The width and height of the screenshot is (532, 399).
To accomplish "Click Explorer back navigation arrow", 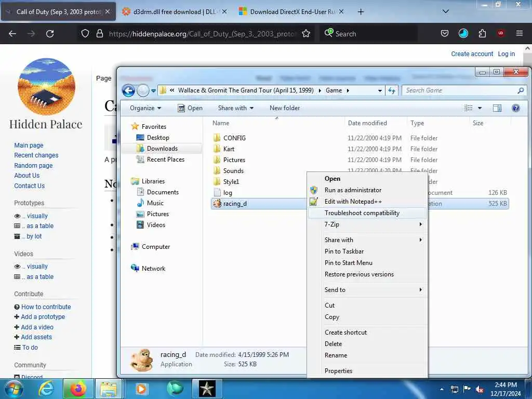I will [x=129, y=90].
